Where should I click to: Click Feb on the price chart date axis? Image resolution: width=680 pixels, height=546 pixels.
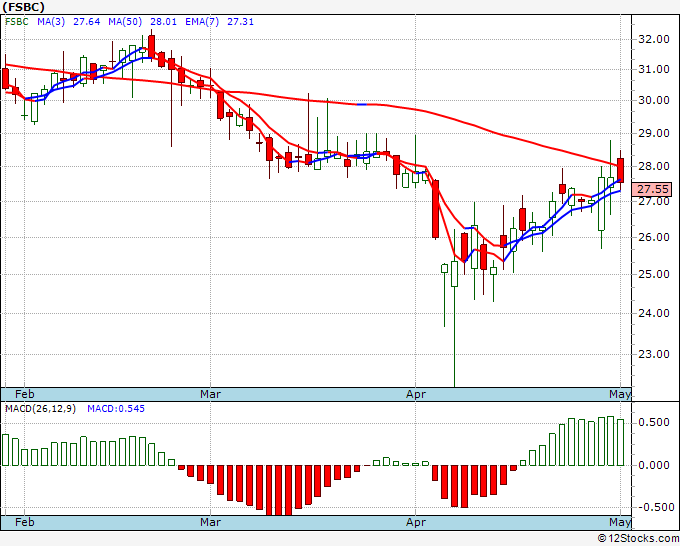click(x=25, y=394)
